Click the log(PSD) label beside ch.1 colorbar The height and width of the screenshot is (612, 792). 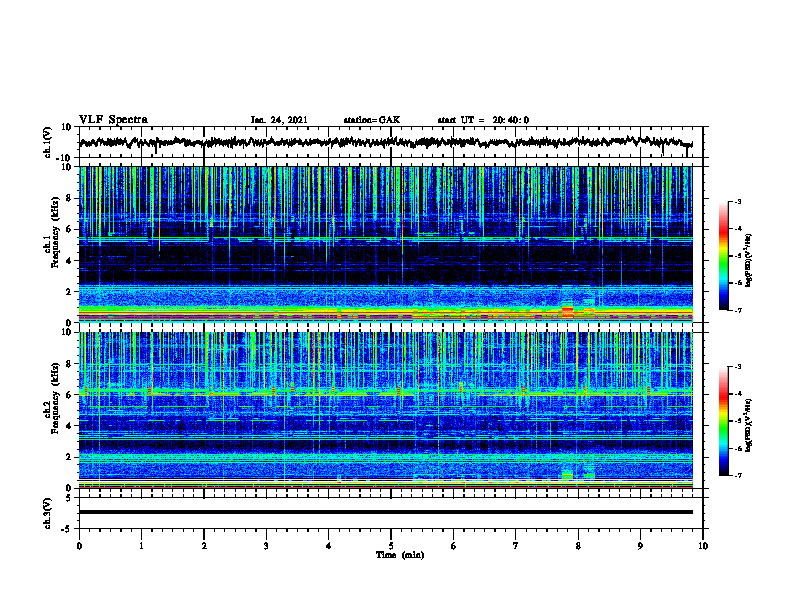coord(749,261)
